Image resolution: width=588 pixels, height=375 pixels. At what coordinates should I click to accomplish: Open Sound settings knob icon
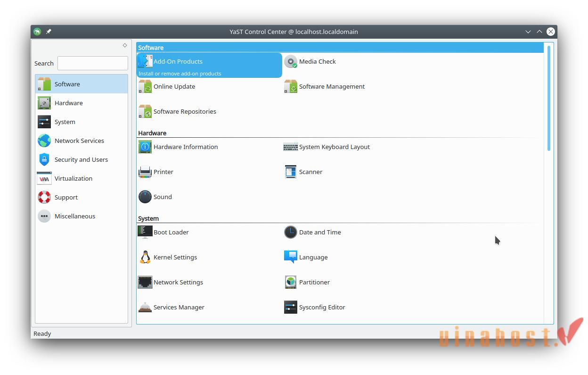tap(145, 197)
